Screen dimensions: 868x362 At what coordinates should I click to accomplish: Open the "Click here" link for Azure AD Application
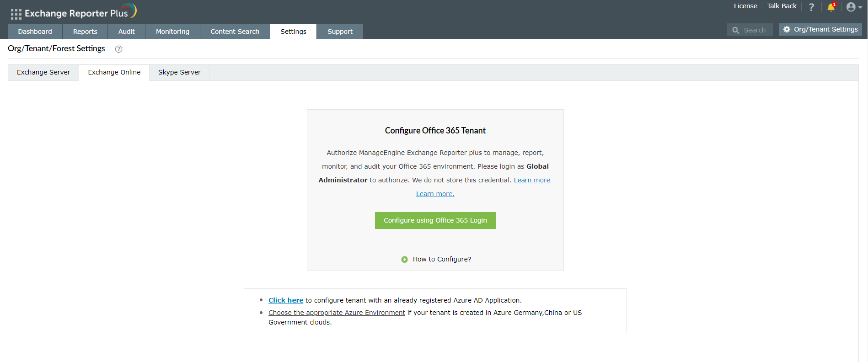click(x=285, y=300)
